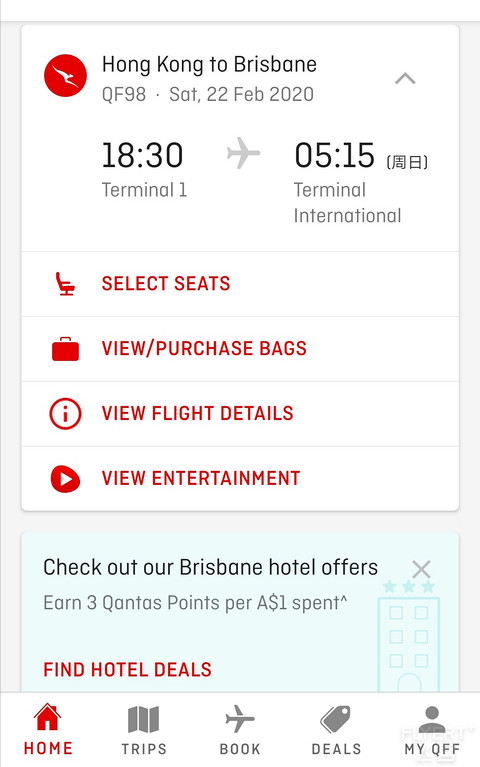Screen dimensions: 480x767
Task: Open the My QFF profile tab
Action: click(x=432, y=730)
